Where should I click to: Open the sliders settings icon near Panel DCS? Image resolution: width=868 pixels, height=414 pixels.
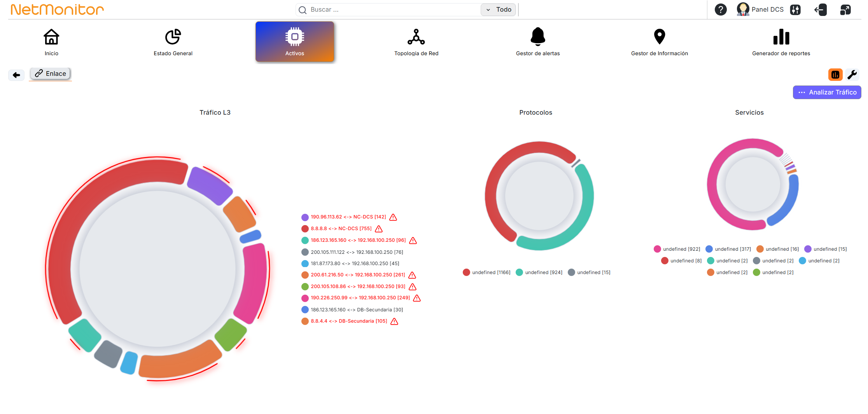[795, 10]
